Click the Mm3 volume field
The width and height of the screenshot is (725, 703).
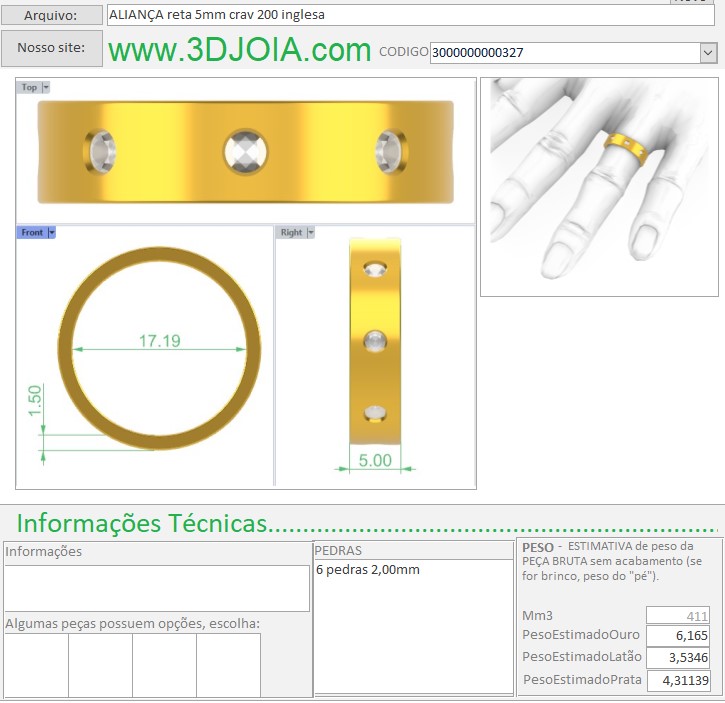pos(678,616)
